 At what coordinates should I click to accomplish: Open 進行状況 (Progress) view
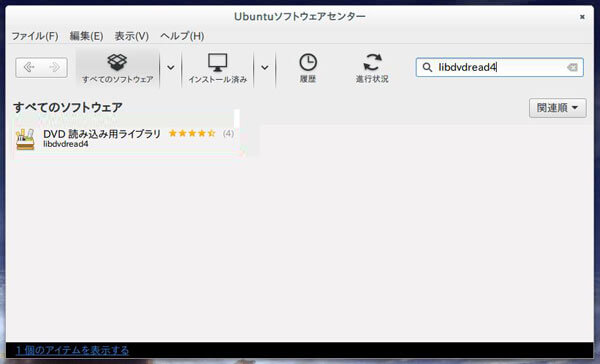(372, 68)
